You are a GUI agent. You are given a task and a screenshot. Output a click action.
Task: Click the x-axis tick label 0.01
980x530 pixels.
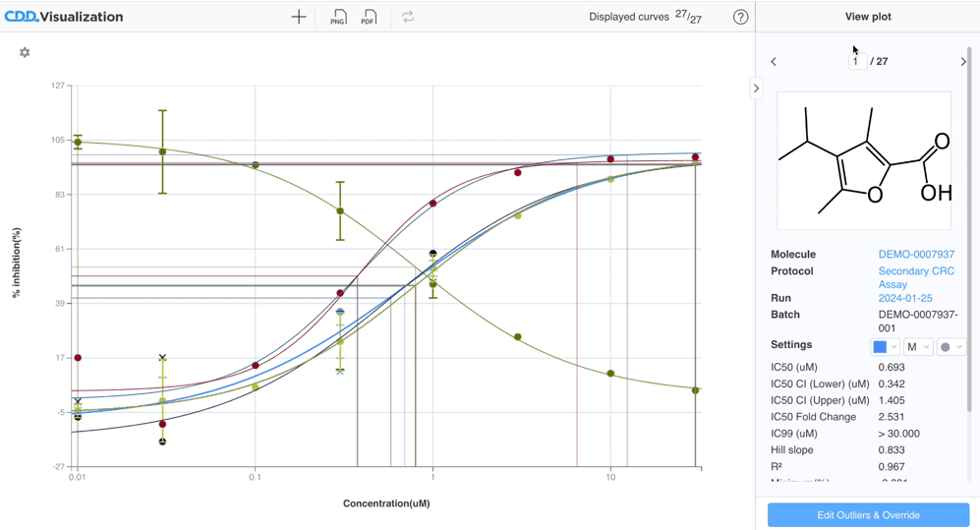click(77, 477)
